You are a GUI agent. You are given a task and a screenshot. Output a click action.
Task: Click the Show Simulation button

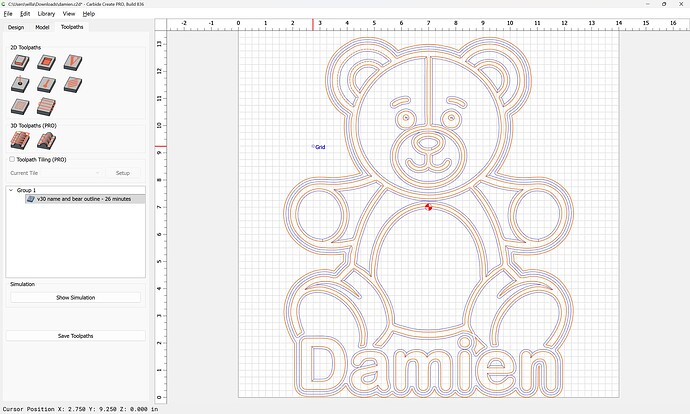[x=76, y=297]
